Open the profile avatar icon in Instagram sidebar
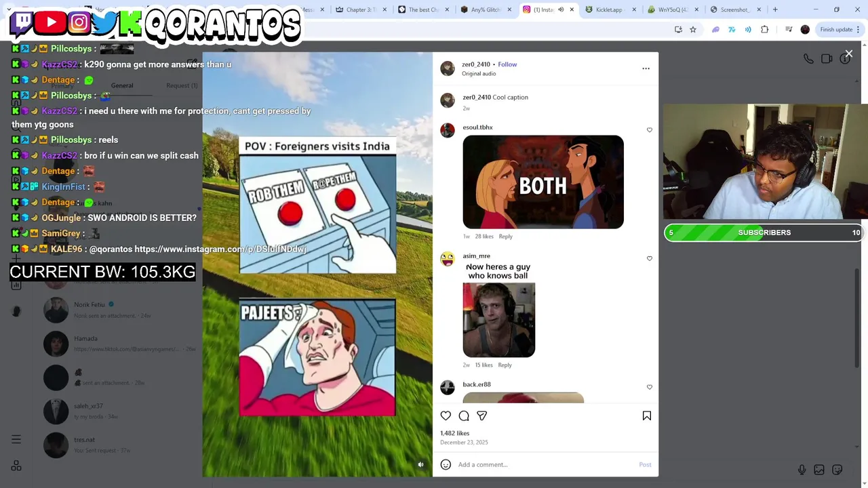This screenshot has height=488, width=868. point(16,311)
